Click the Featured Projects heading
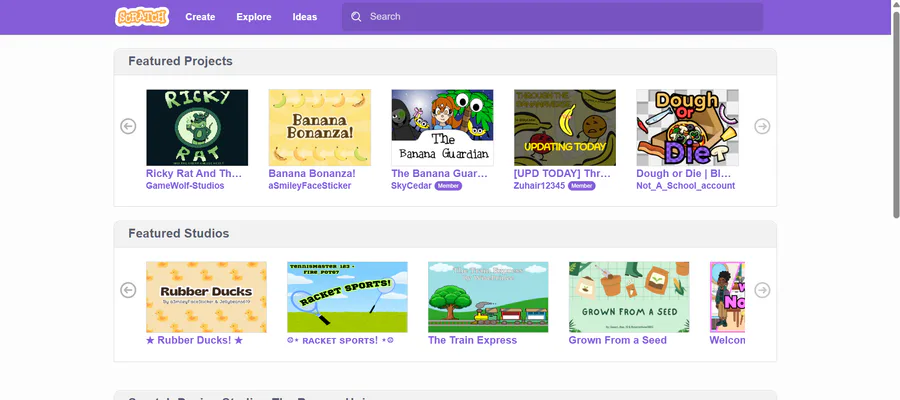Screen dimensions: 900x400 [x=180, y=61]
